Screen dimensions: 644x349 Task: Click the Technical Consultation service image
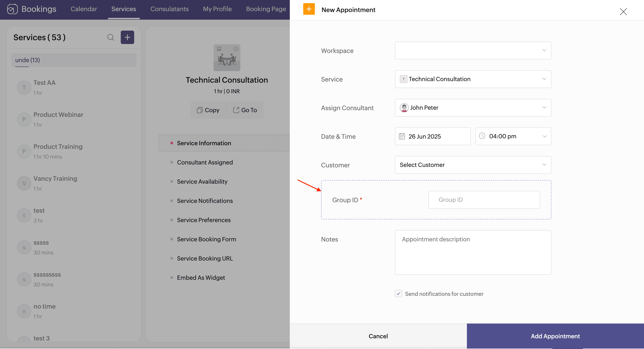coord(227,57)
